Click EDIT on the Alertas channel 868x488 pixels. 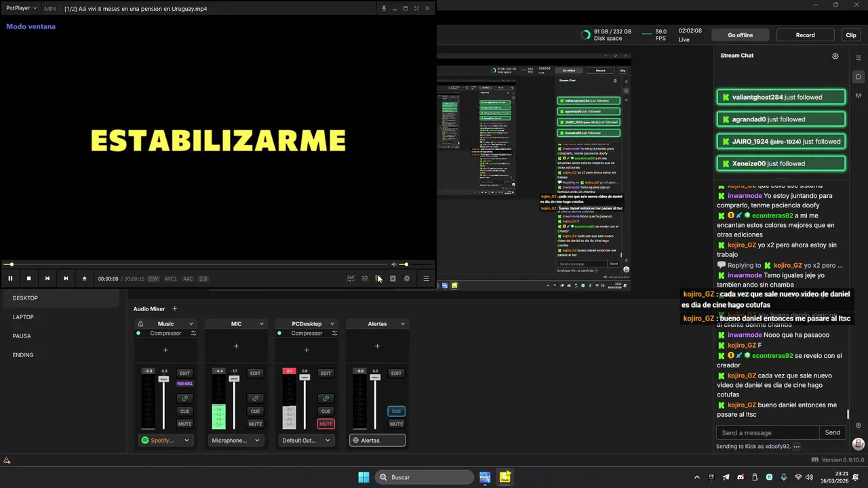point(396,373)
